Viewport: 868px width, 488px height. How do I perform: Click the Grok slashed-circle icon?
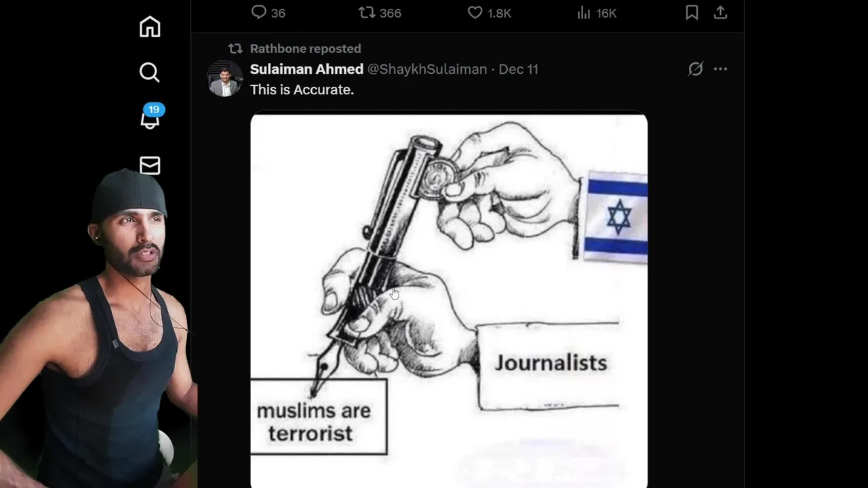[x=696, y=68]
